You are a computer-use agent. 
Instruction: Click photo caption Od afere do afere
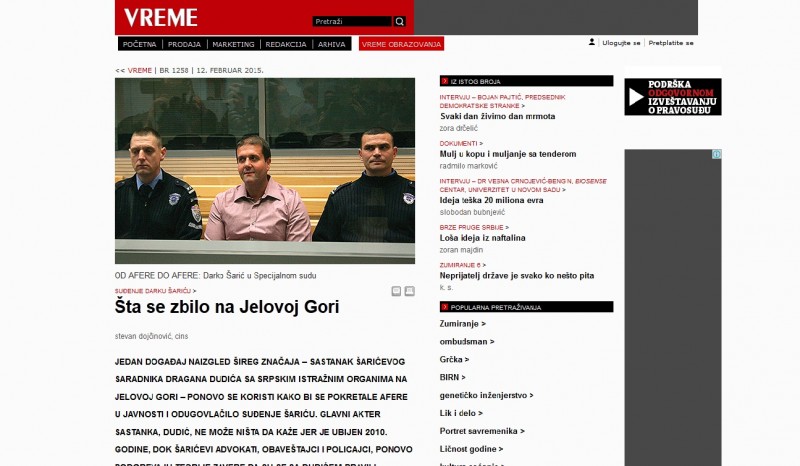coord(215,276)
